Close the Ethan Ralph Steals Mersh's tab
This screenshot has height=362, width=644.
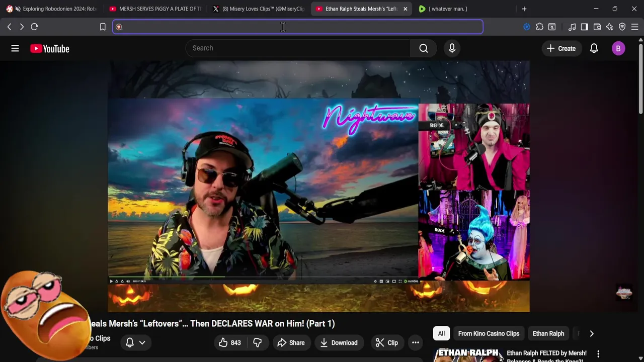pos(405,9)
